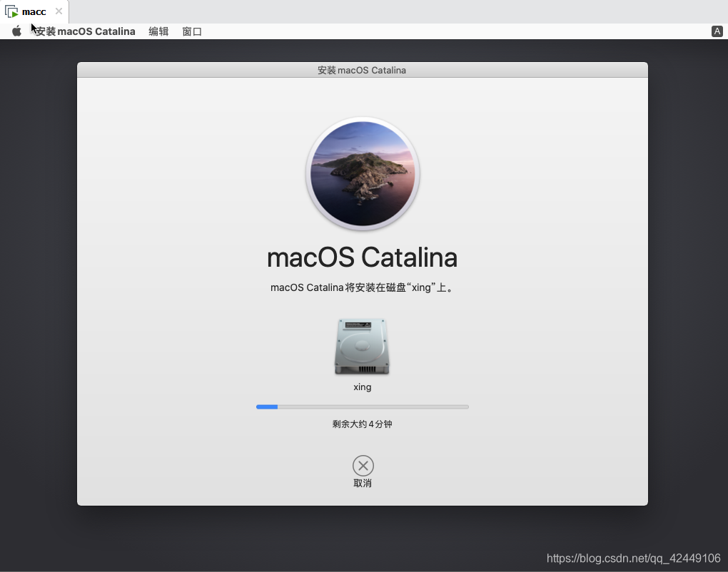Close the macc tab
This screenshot has width=728, height=572.
point(59,11)
